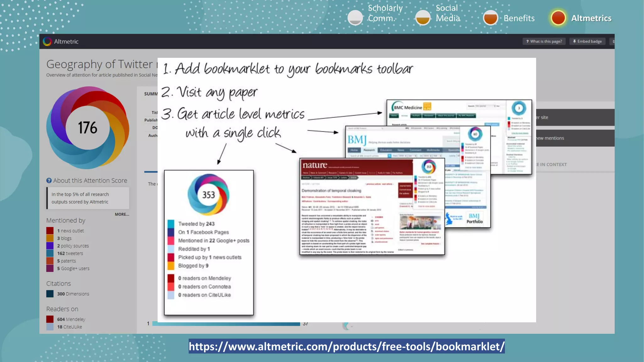Click '0 readers on Connotea'
The height and width of the screenshot is (362, 644).
[x=204, y=287]
